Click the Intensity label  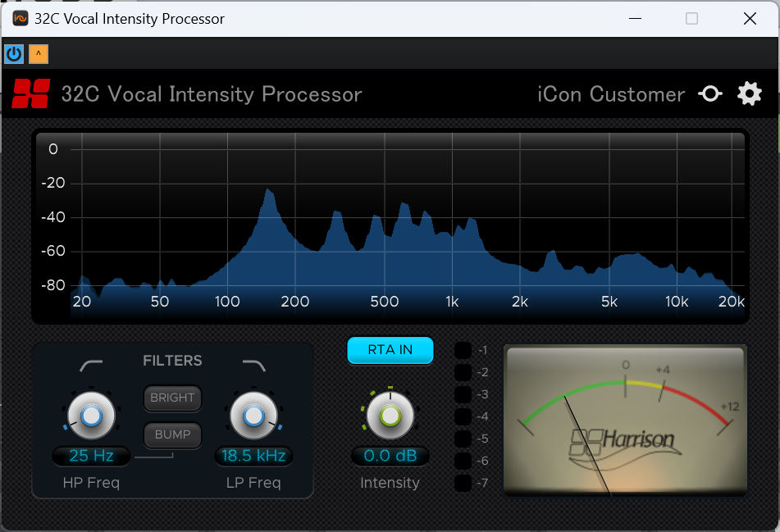click(390, 482)
